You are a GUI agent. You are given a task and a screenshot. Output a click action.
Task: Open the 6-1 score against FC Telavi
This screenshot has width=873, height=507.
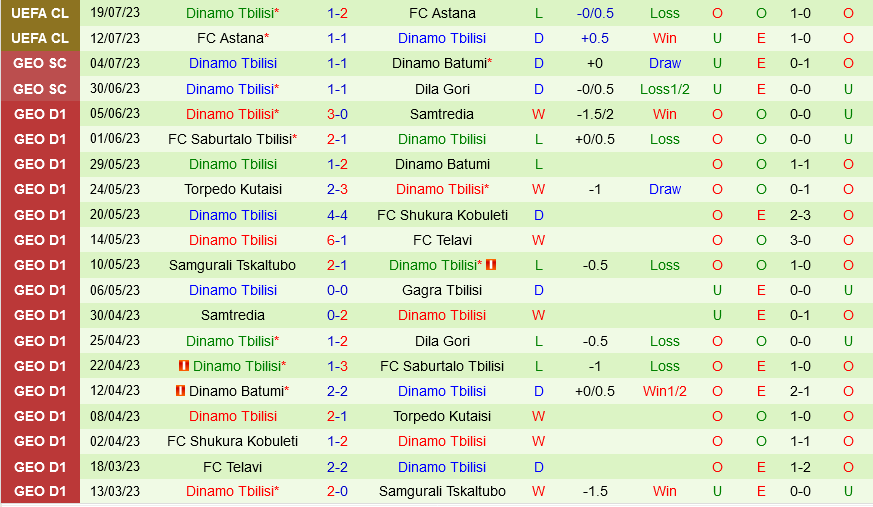tap(337, 240)
